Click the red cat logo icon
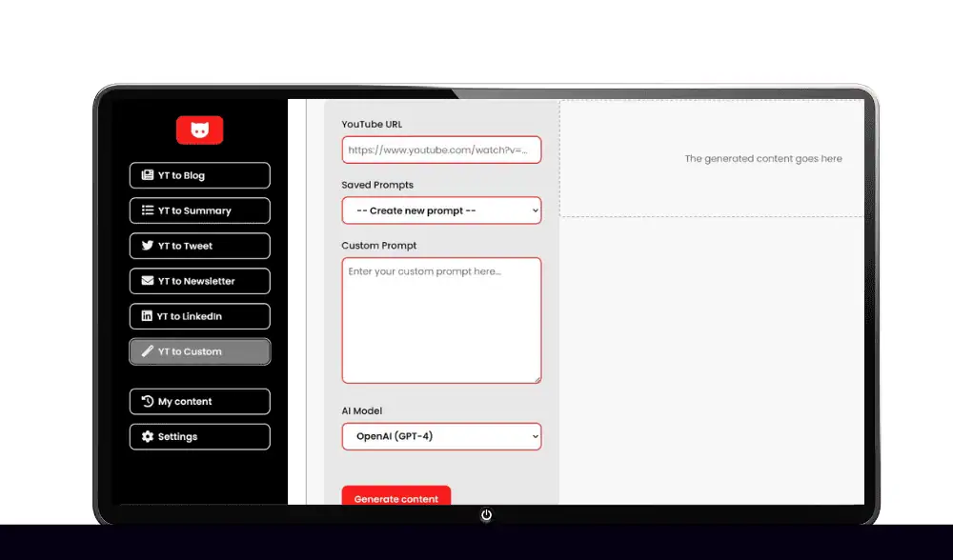 pyautogui.click(x=199, y=130)
